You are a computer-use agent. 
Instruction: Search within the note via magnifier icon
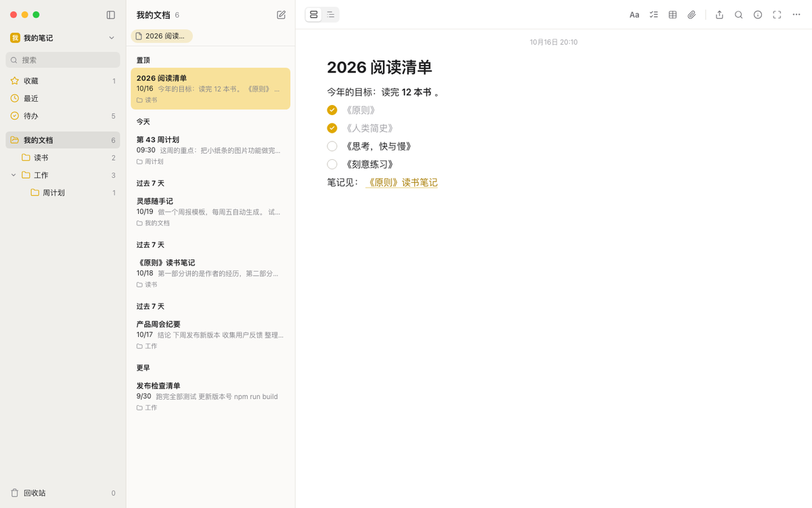click(x=739, y=15)
